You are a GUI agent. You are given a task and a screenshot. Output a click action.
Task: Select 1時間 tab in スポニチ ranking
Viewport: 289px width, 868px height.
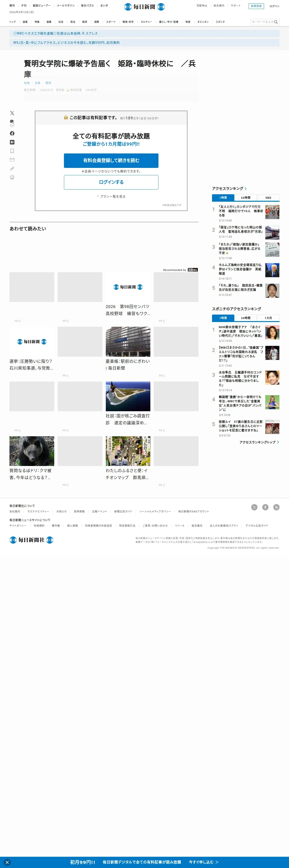(x=223, y=318)
